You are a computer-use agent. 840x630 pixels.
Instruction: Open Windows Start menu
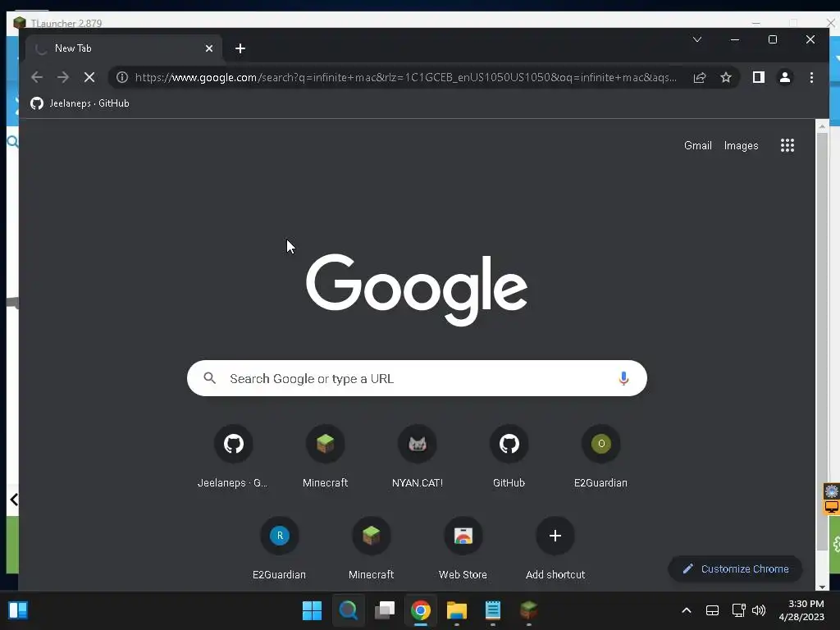pos(312,610)
